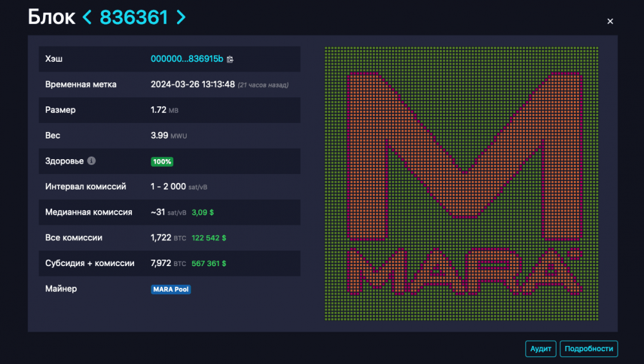Click the Блок heading text
Image resolution: width=644 pixels, height=364 pixels.
tap(52, 17)
